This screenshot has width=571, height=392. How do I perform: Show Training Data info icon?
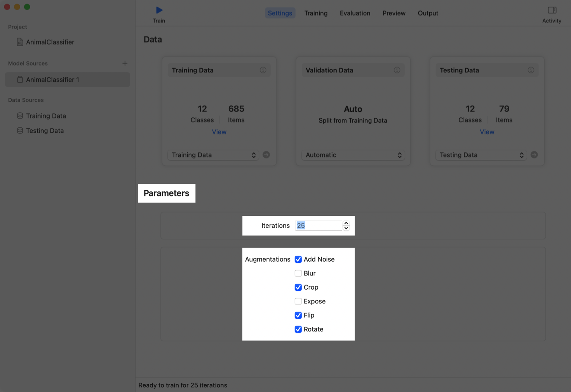(263, 70)
